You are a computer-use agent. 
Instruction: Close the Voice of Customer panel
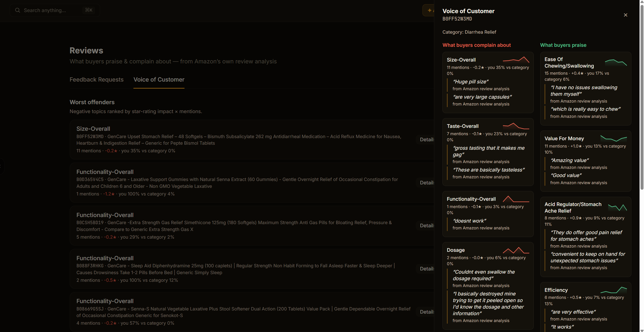pyautogui.click(x=625, y=15)
